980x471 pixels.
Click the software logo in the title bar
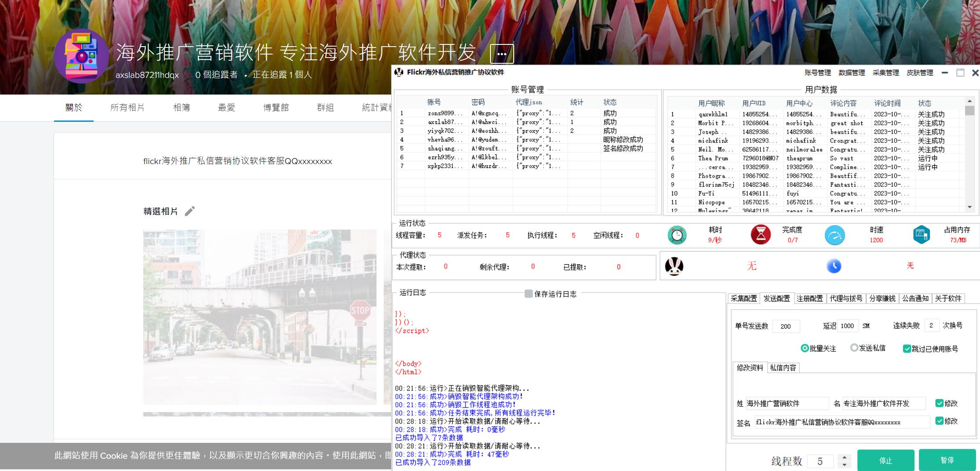(399, 73)
